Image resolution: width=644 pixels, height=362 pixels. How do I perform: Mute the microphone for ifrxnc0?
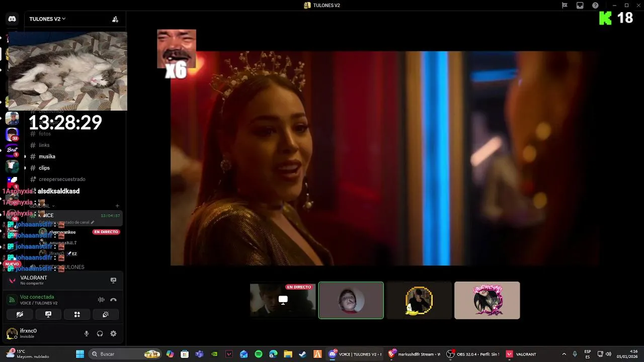coord(87,333)
